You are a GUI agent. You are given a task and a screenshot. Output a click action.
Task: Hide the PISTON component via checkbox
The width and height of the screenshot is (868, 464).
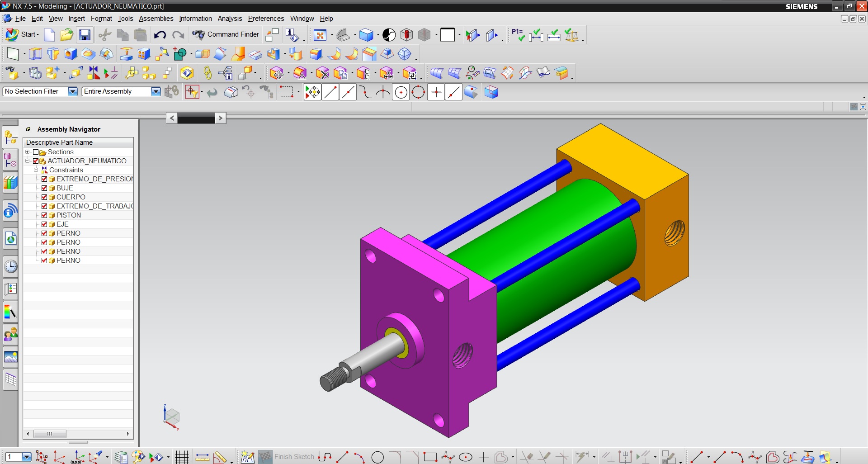tap(44, 215)
